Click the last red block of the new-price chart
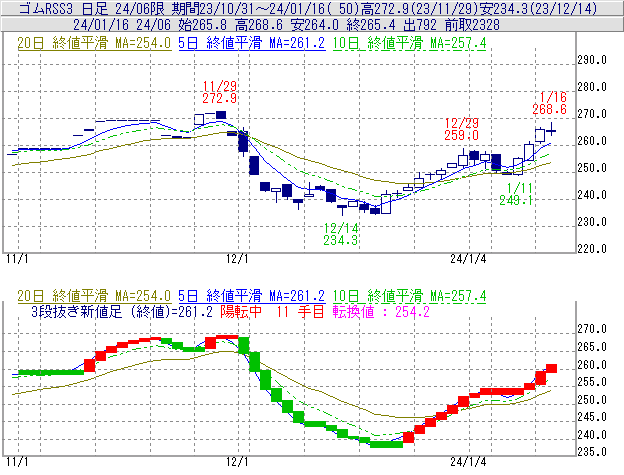 [x=551, y=368]
